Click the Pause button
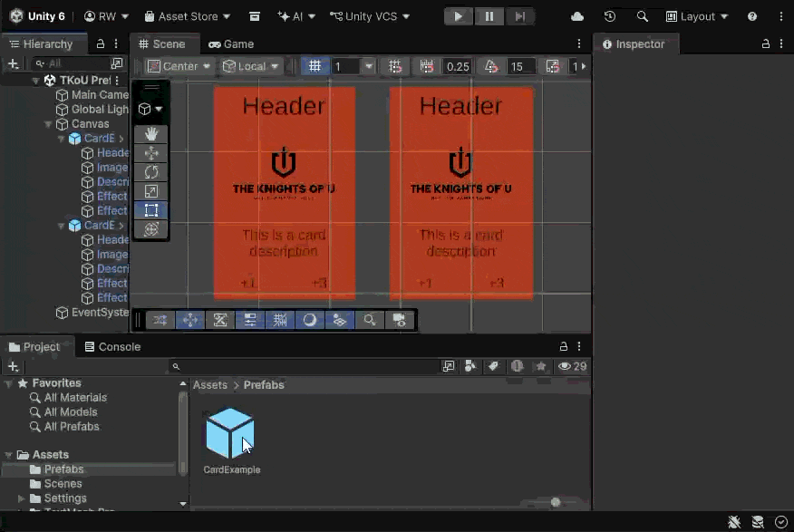 489,16
